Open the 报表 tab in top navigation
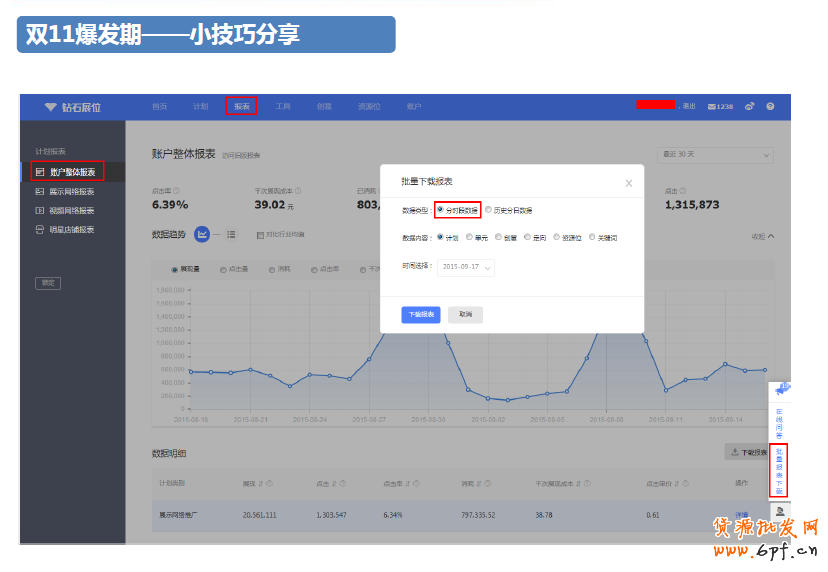This screenshot has width=828, height=572. tap(241, 106)
